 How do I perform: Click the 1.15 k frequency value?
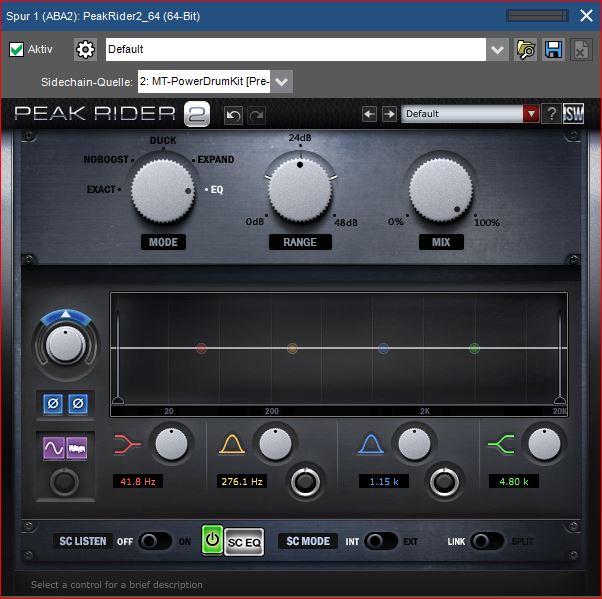coord(384,482)
